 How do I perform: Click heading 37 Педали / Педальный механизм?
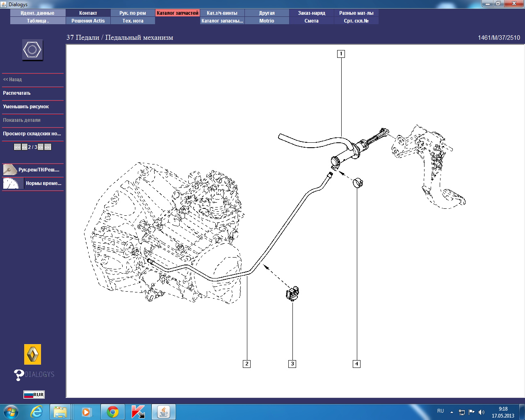(120, 37)
